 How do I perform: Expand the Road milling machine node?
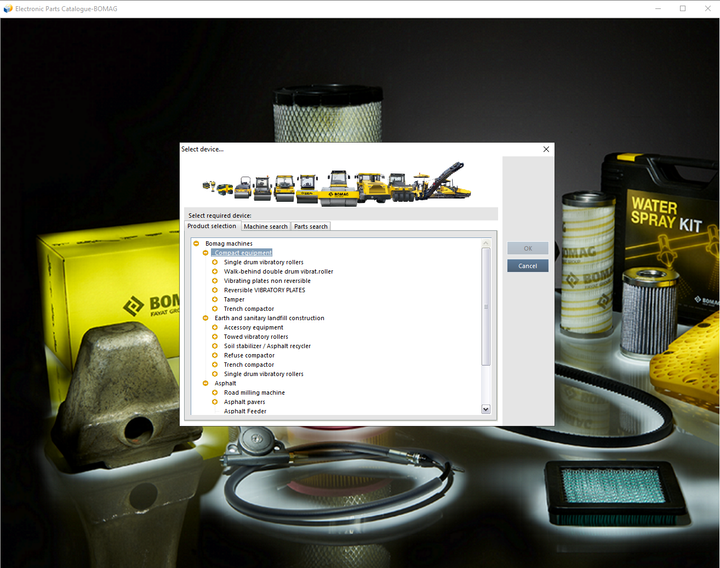pyautogui.click(x=214, y=393)
